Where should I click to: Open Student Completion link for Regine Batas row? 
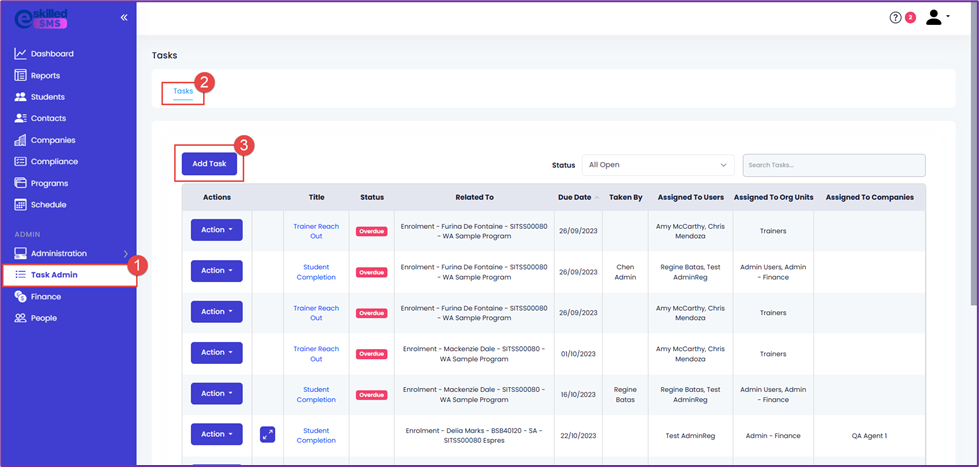tap(316, 395)
